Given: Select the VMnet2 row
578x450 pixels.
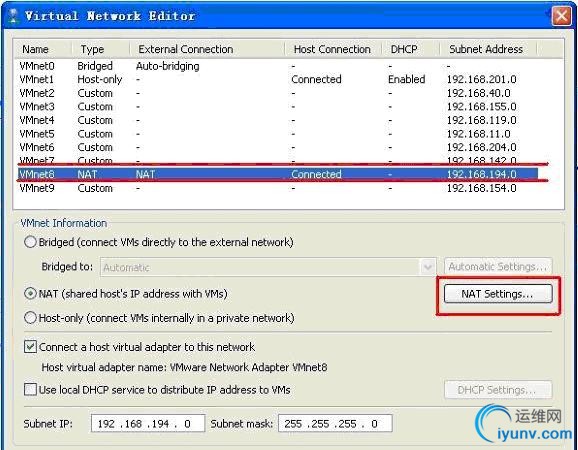Looking at the screenshot, I should click(x=278, y=93).
